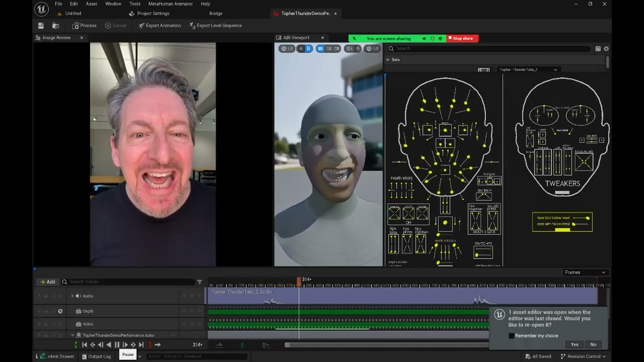Select side-by-side view mode in A|B Viewport

(x=337, y=49)
